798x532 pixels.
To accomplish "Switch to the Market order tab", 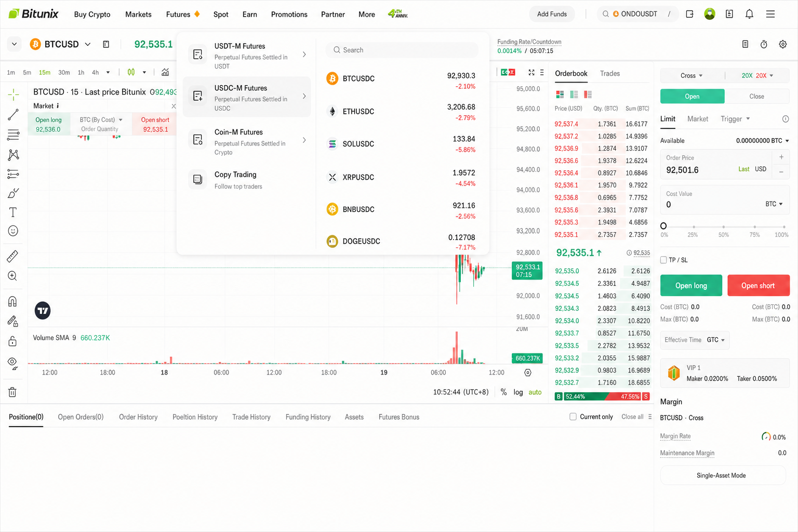I will [x=698, y=119].
